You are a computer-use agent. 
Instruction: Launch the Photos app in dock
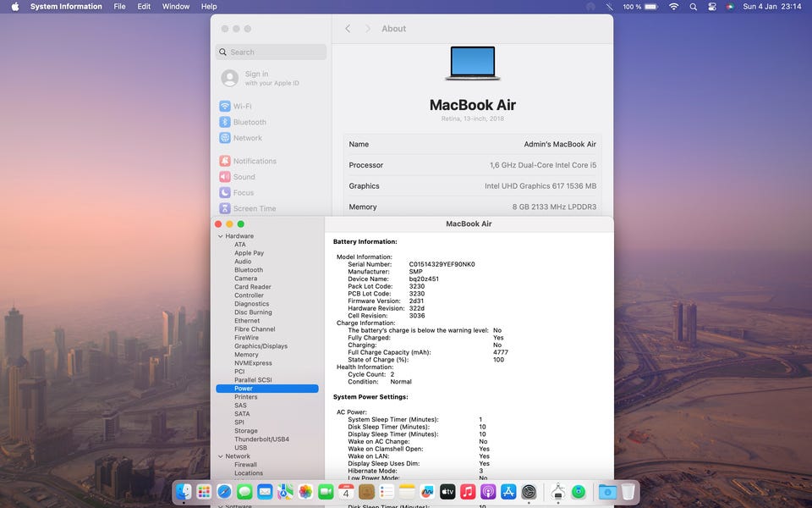pyautogui.click(x=305, y=492)
